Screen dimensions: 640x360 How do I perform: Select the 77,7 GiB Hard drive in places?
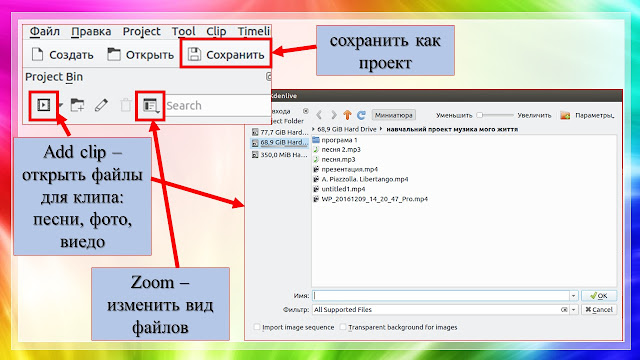pyautogui.click(x=280, y=132)
